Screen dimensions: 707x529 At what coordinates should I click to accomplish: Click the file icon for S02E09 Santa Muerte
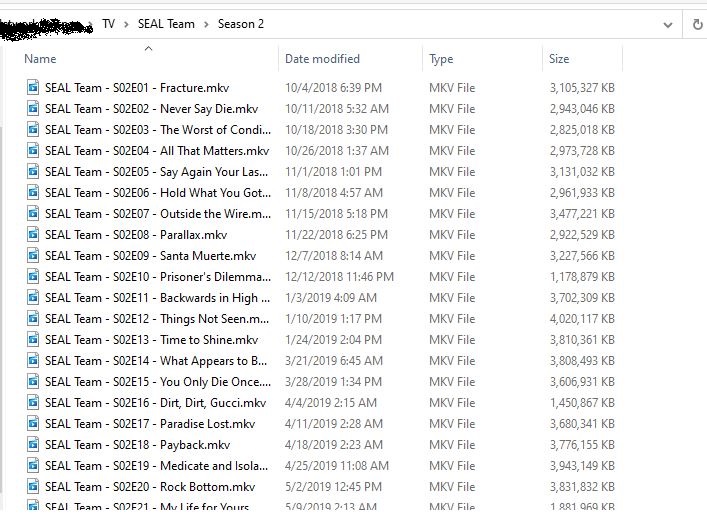33,255
